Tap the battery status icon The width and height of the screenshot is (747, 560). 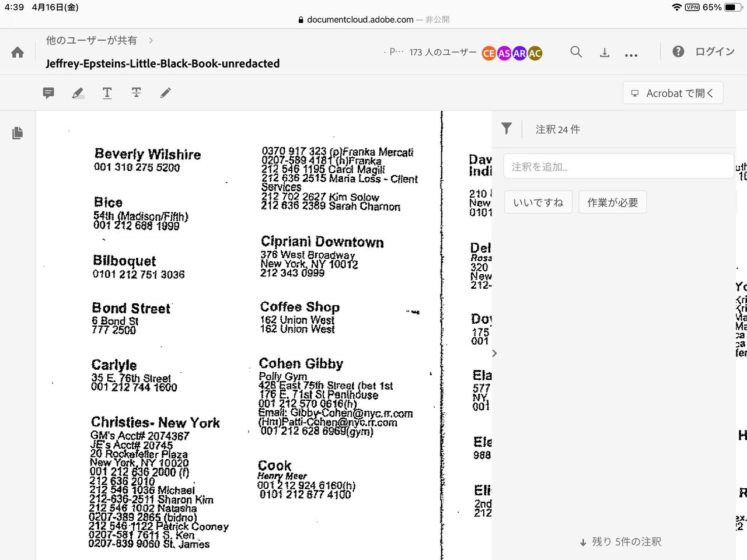[732, 7]
